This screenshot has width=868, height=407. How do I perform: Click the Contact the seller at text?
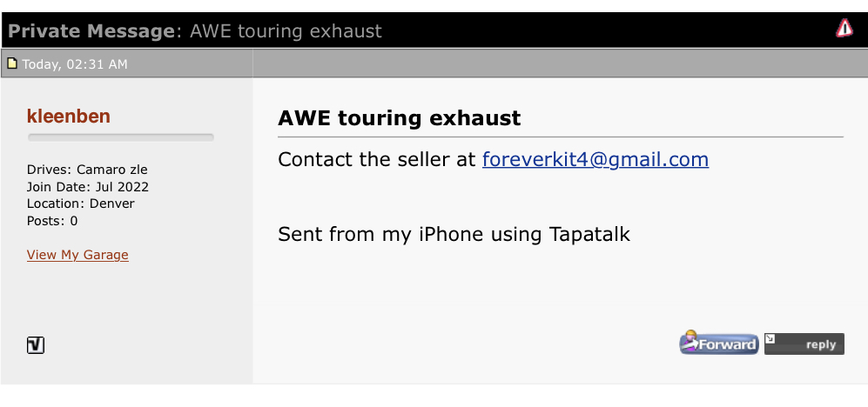tap(377, 160)
